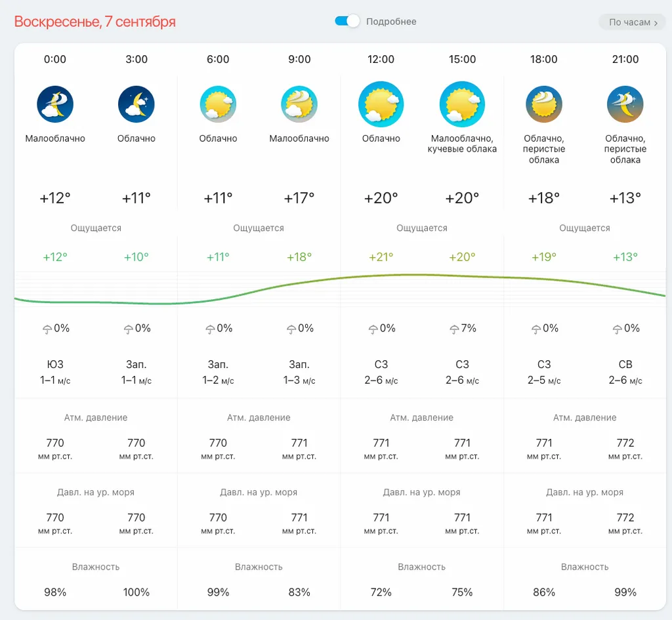Click the 12:00 large sun icon
This screenshot has width=672, height=620.
pos(381,104)
